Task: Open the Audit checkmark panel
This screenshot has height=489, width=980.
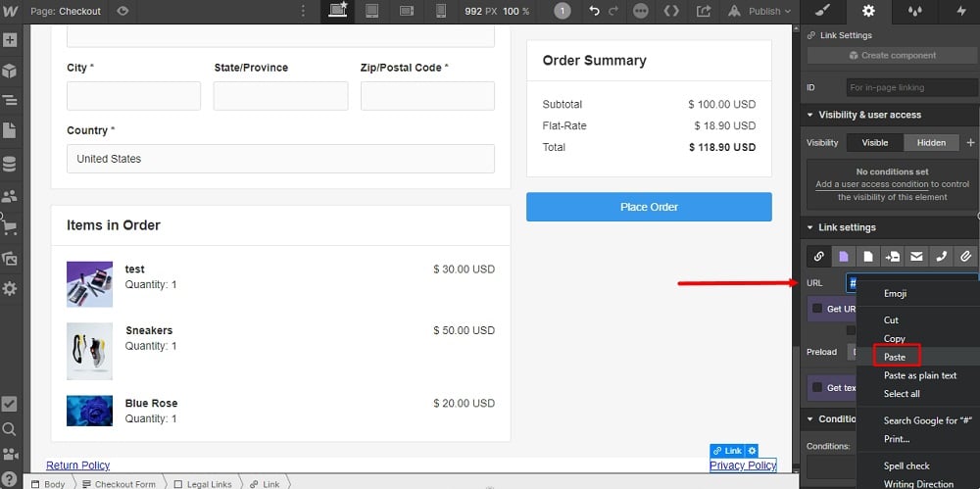Action: point(10,404)
